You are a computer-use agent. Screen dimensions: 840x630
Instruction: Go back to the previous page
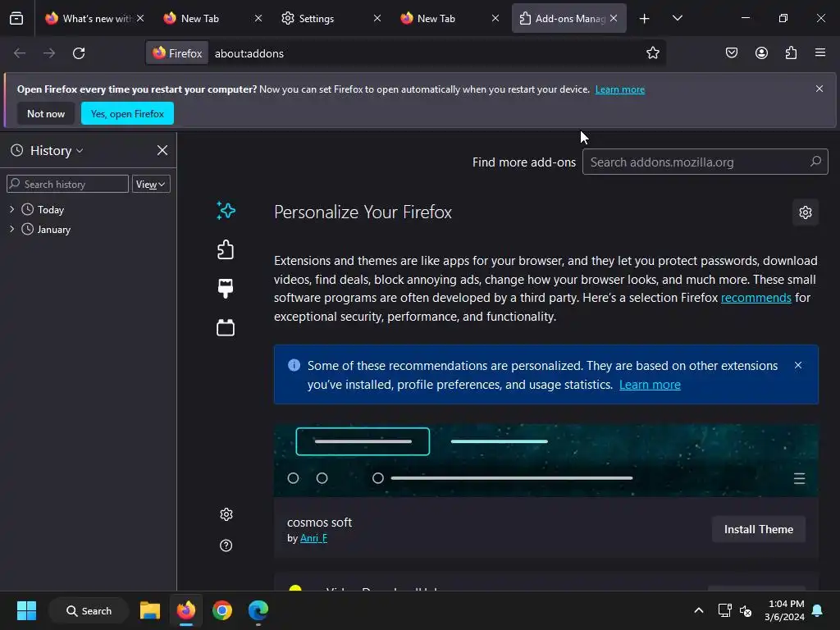pos(20,53)
